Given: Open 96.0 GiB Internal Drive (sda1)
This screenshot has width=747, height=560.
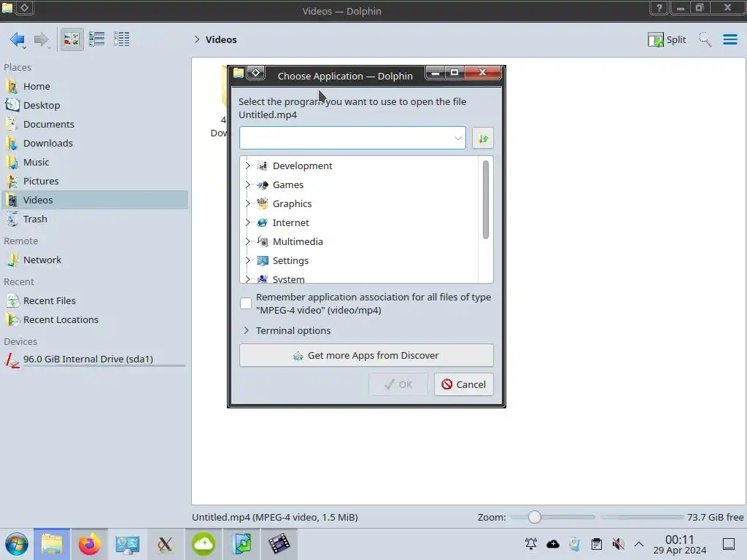Looking at the screenshot, I should click(96, 359).
